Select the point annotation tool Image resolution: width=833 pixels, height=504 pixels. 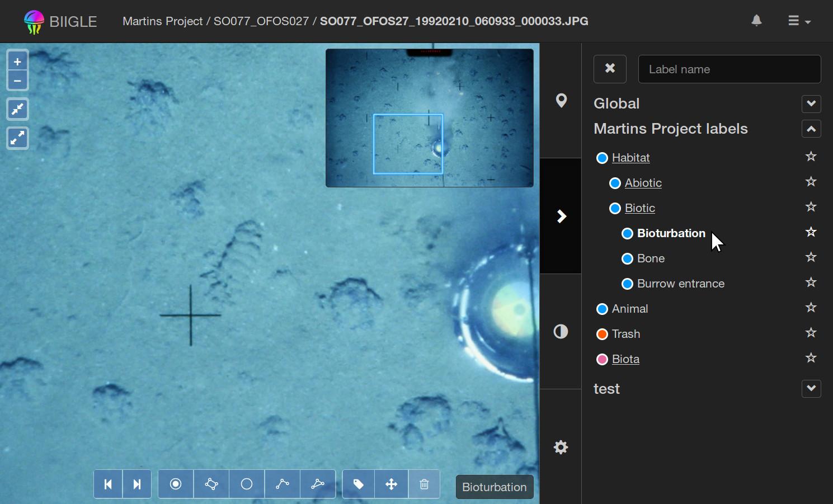(x=176, y=484)
